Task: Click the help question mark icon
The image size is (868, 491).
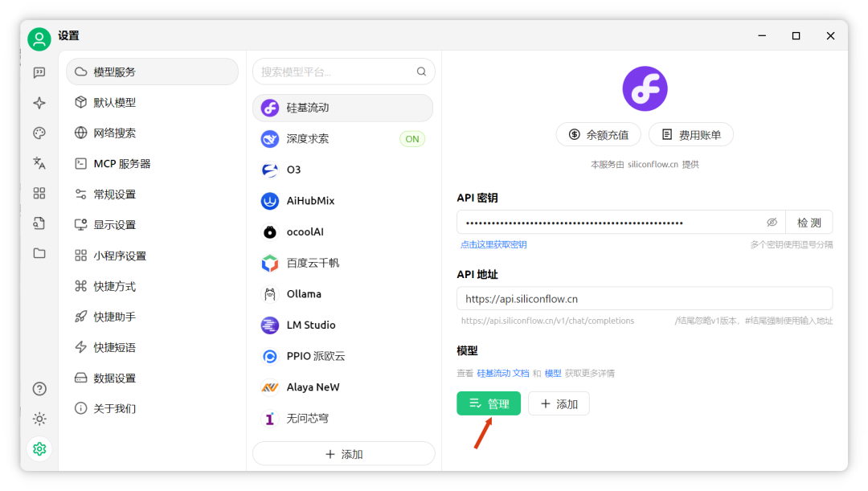Action: click(39, 389)
